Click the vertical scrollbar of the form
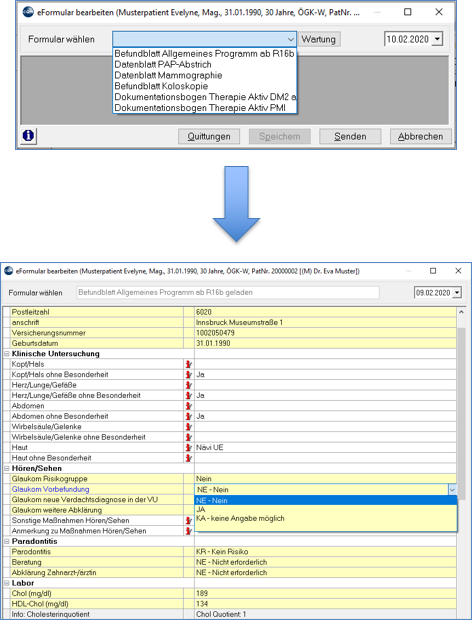Screen dimensions: 473x621 461,412
